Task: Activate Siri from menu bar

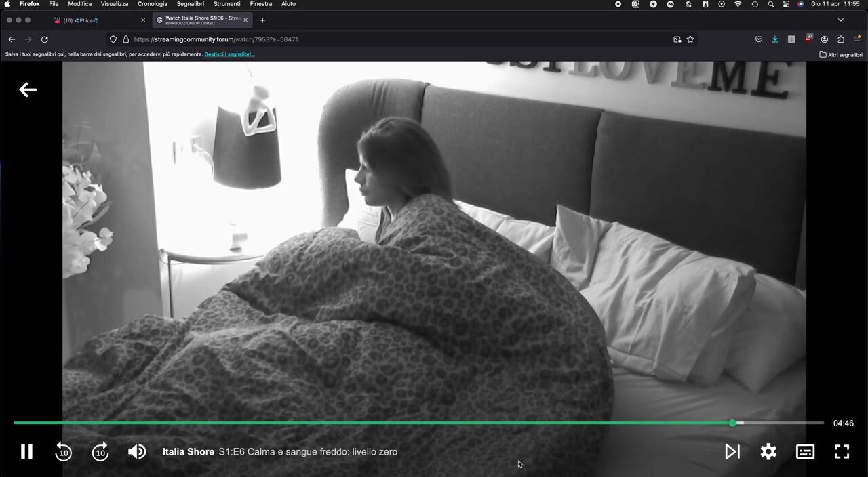Action: [801, 4]
